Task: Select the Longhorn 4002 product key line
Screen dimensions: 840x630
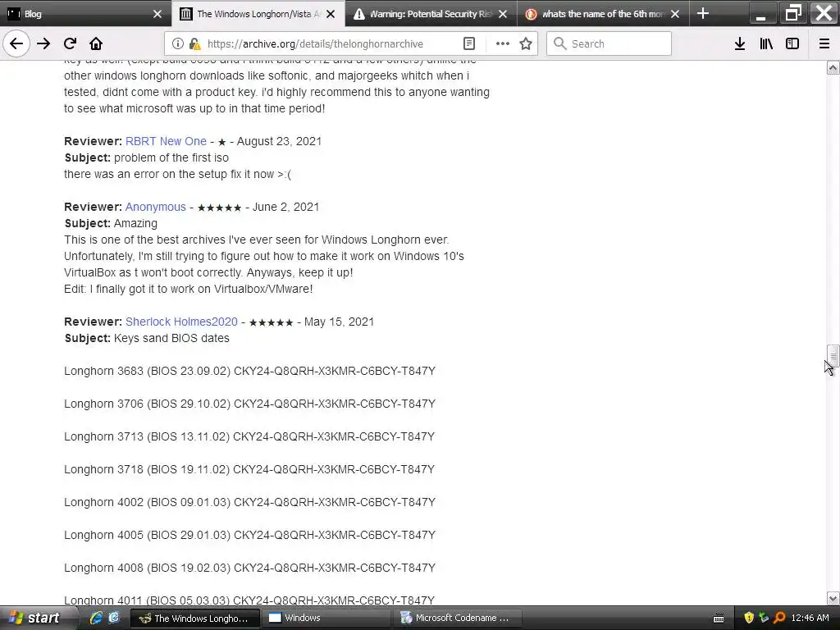Action: tap(249, 502)
